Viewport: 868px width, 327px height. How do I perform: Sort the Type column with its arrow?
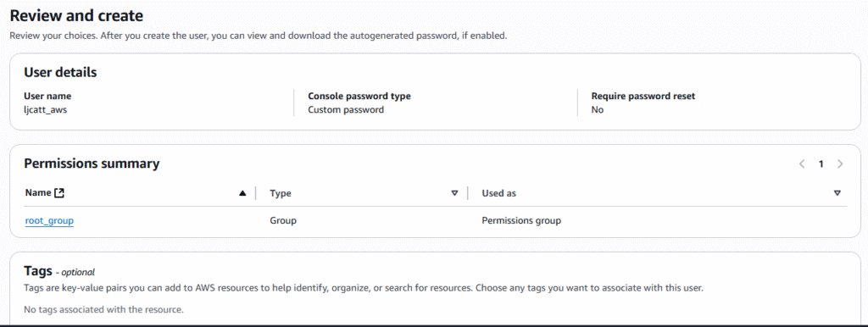click(454, 193)
